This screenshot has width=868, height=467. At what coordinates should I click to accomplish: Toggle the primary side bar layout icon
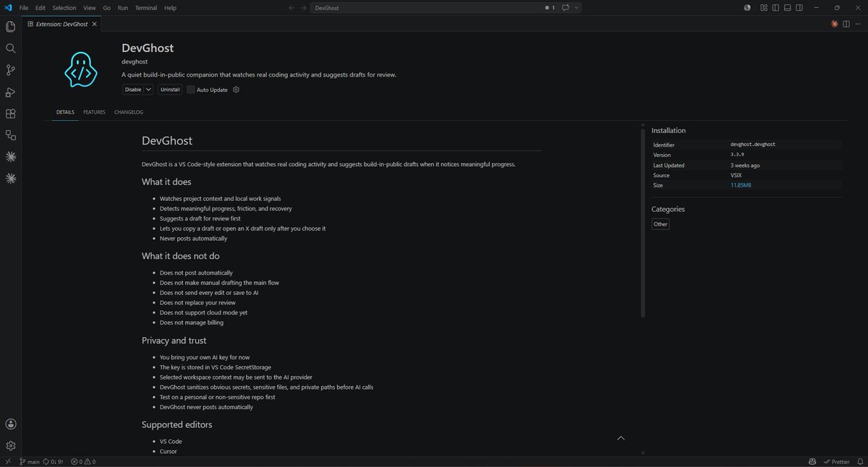pos(775,7)
